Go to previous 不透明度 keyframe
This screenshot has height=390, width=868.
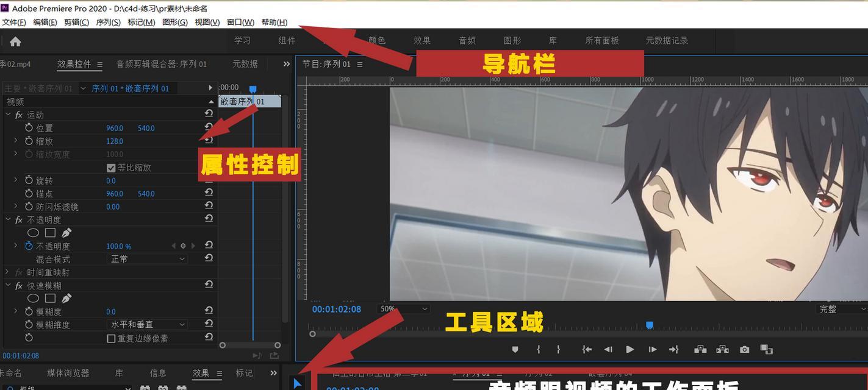coord(173,246)
